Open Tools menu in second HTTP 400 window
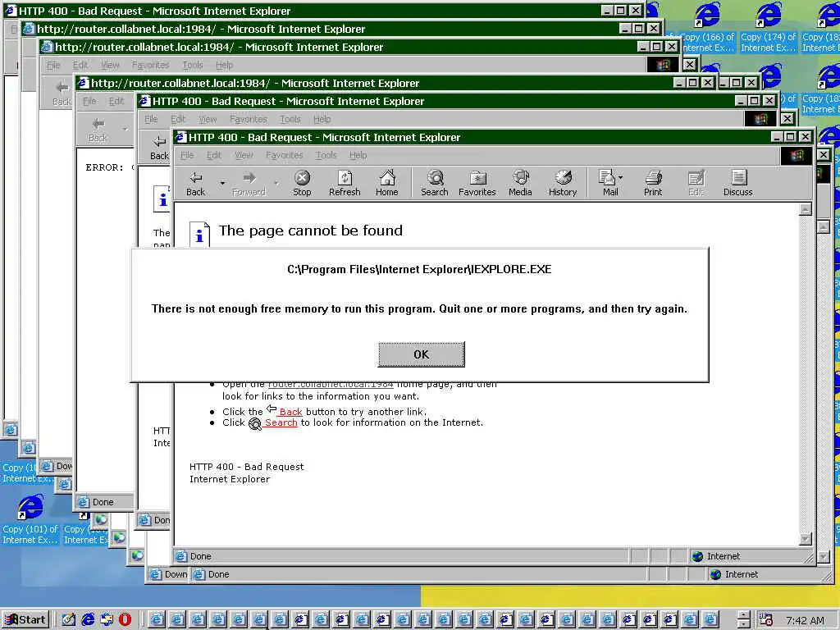This screenshot has height=630, width=840. pos(290,120)
